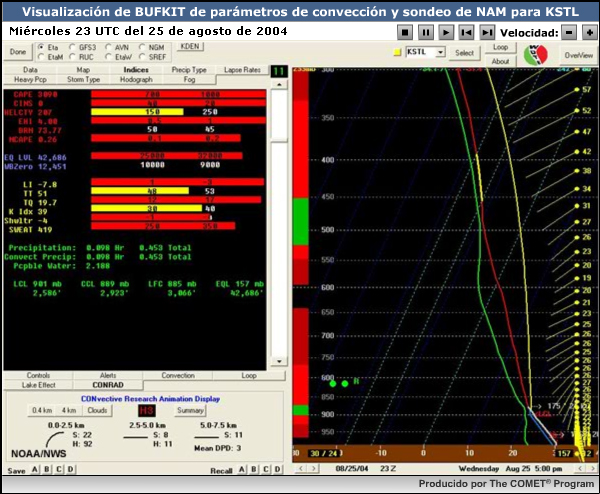
Task: Select the SREF model radio button
Action: pos(142,57)
